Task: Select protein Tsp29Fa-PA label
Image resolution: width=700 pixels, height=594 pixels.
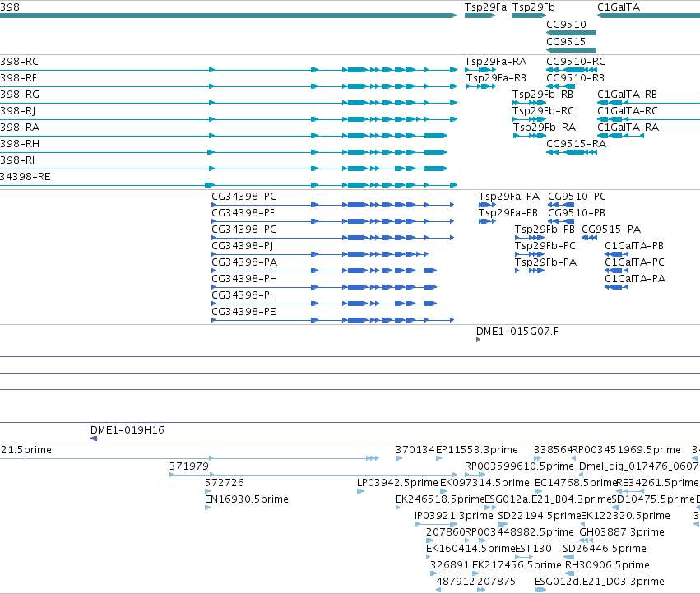Action: (x=508, y=197)
